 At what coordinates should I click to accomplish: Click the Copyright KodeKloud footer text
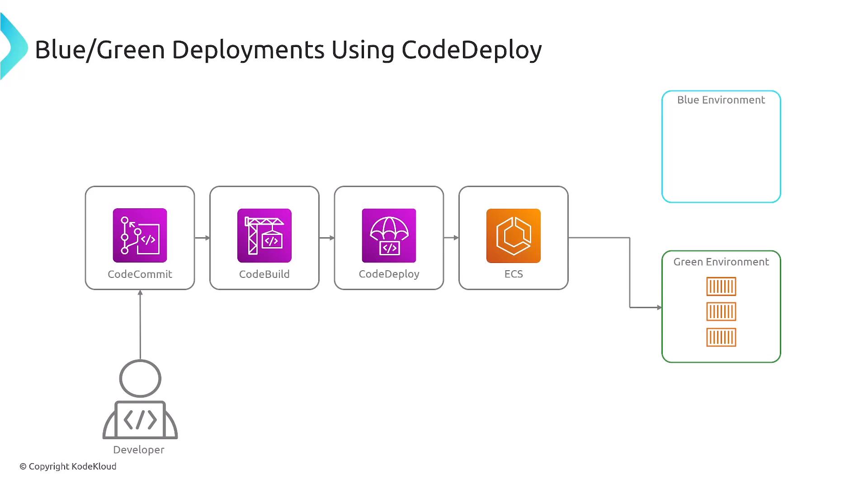point(68,466)
